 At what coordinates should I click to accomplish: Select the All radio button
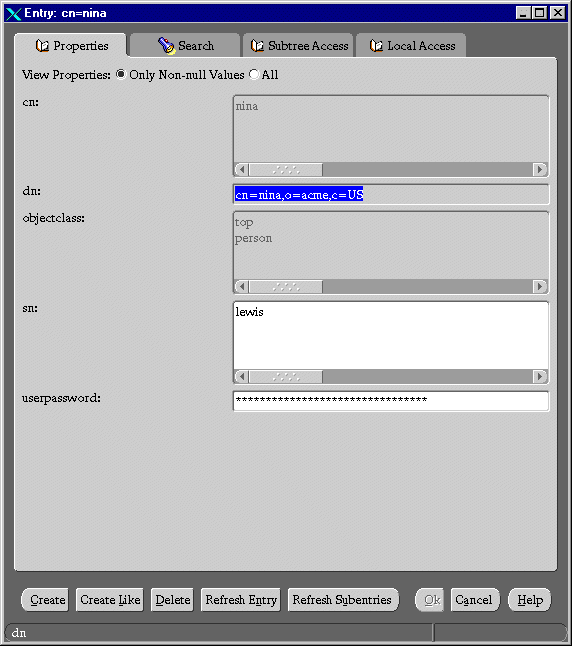(254, 75)
